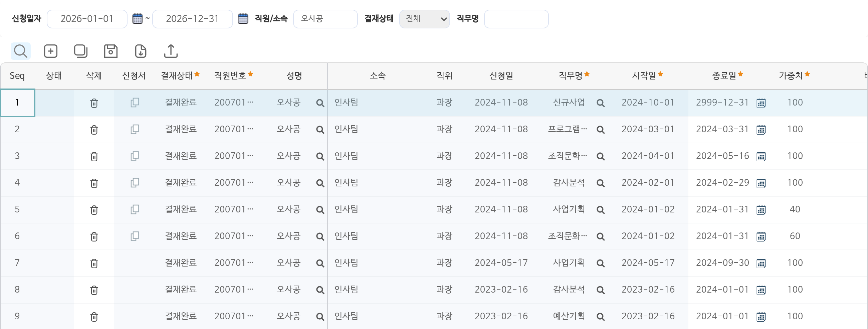Click start date 2024-04-01 cell
This screenshot has height=329, width=868.
point(648,156)
